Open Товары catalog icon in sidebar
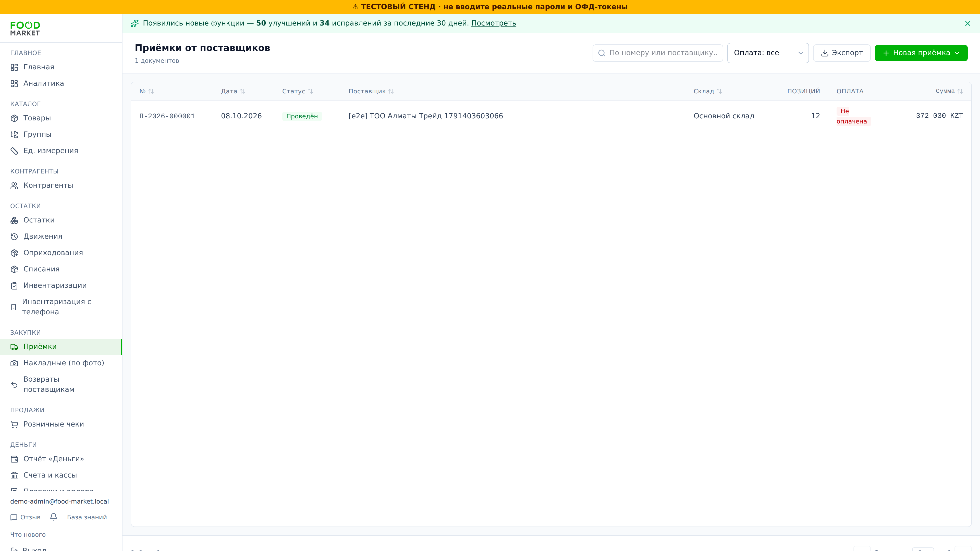 (x=15, y=118)
